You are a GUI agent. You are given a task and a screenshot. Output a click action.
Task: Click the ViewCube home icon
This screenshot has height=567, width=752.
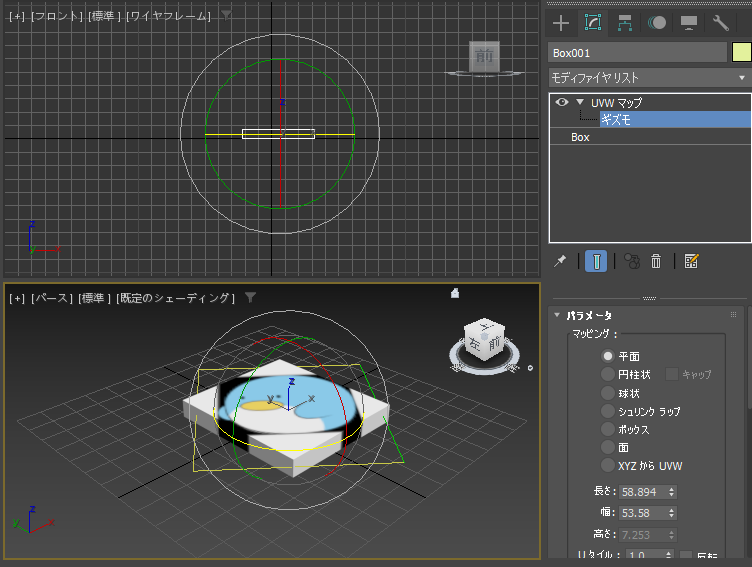click(x=455, y=293)
